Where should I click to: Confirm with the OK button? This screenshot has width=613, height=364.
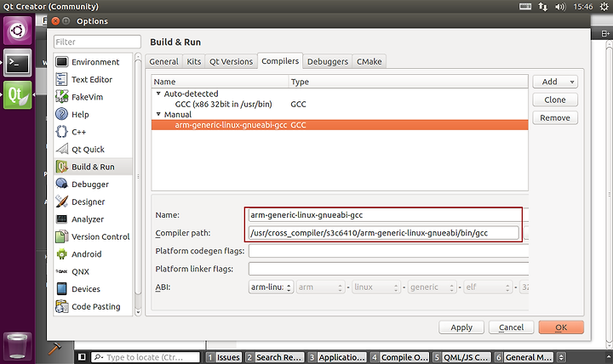tap(561, 327)
